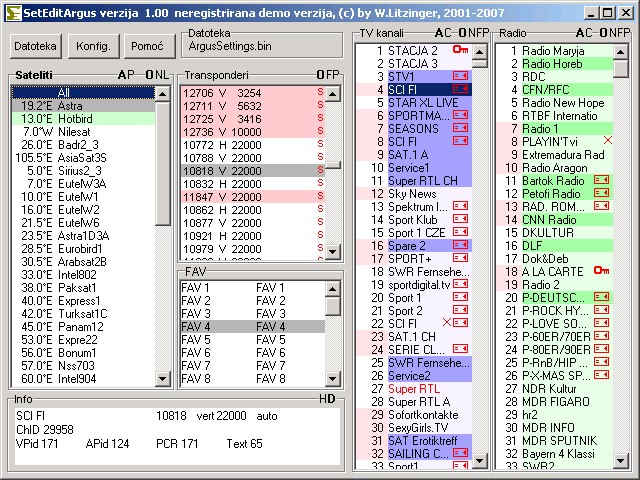Click the up arrow of the Sateliti scrollbar
Image resolution: width=640 pixels, height=480 pixels.
coord(163,92)
